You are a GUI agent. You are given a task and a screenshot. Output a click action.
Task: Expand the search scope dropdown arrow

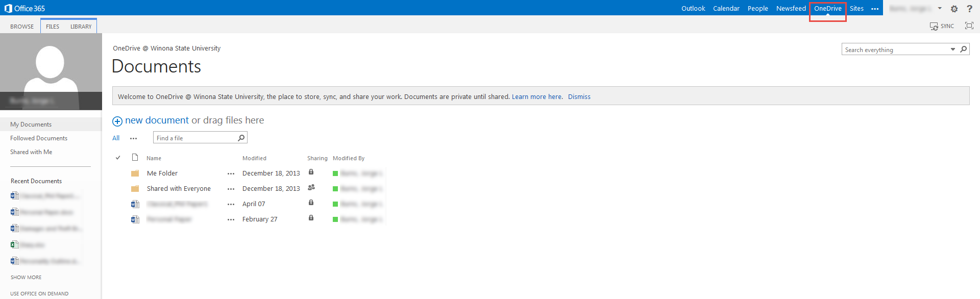(952, 49)
